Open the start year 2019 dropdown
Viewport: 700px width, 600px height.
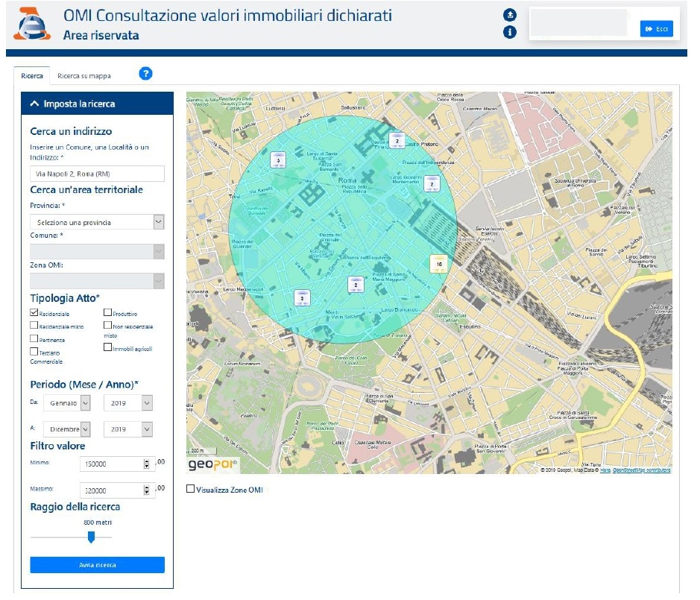point(128,403)
